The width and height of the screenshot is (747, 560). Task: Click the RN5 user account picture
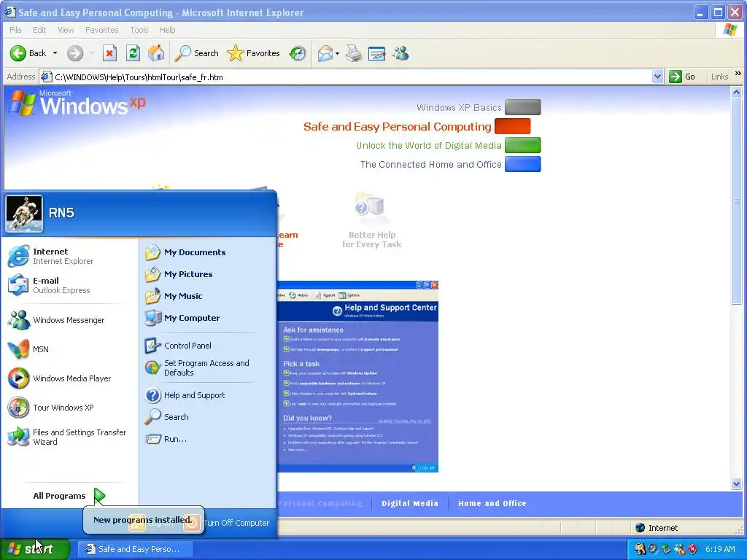(x=24, y=214)
